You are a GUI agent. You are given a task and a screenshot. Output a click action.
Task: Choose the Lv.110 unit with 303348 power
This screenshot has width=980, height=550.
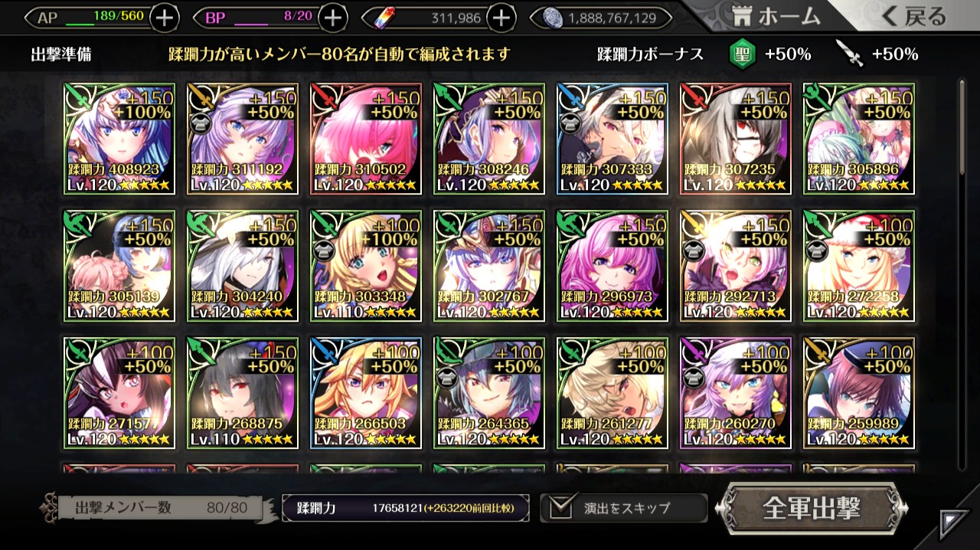click(366, 266)
